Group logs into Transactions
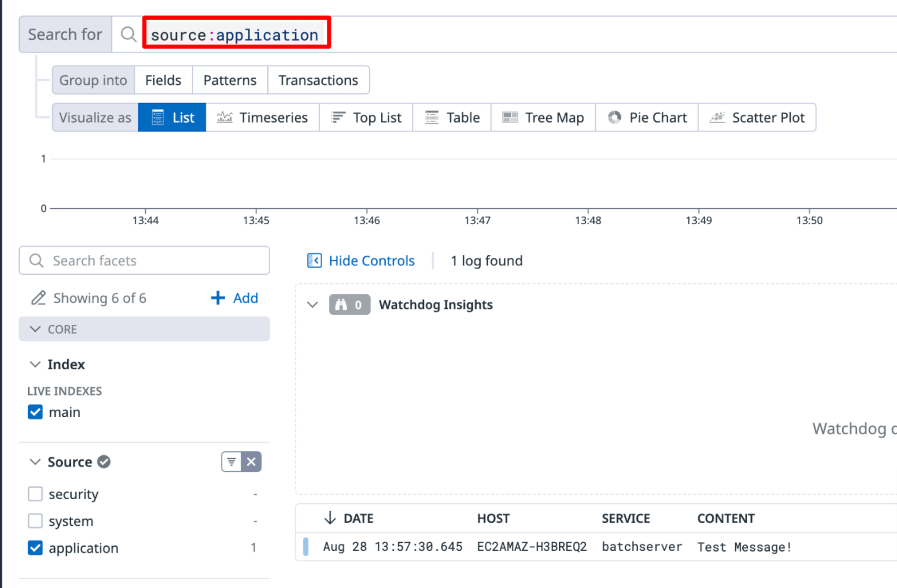 point(318,80)
